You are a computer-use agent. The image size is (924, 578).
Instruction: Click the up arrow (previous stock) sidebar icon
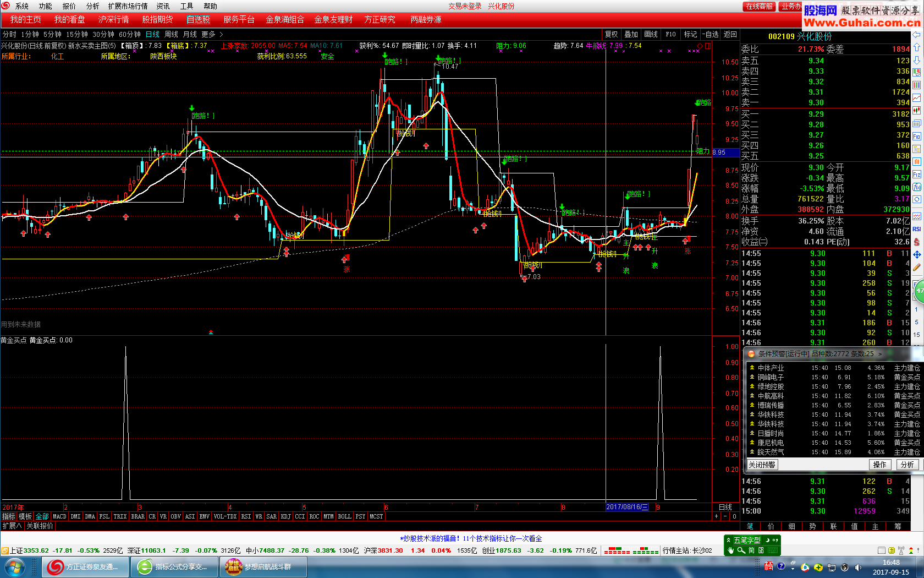click(x=917, y=47)
